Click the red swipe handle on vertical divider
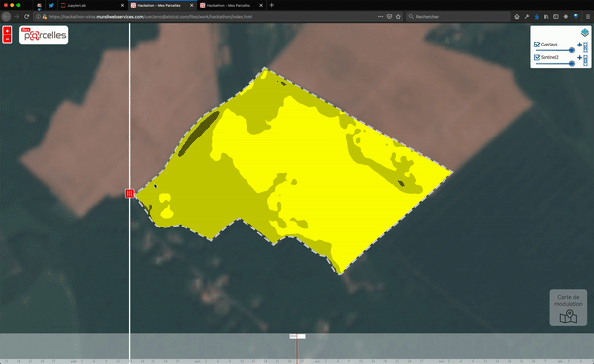Screen dimensions: 594x364 [x=129, y=193]
